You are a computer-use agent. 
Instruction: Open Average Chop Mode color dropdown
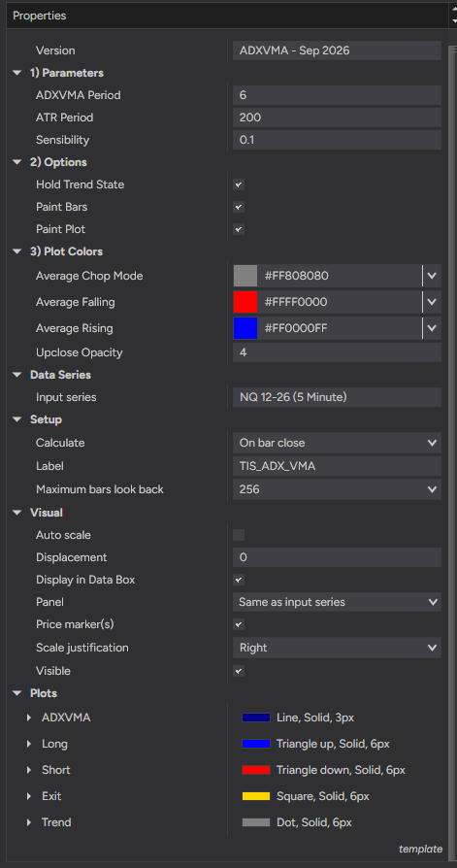432,276
